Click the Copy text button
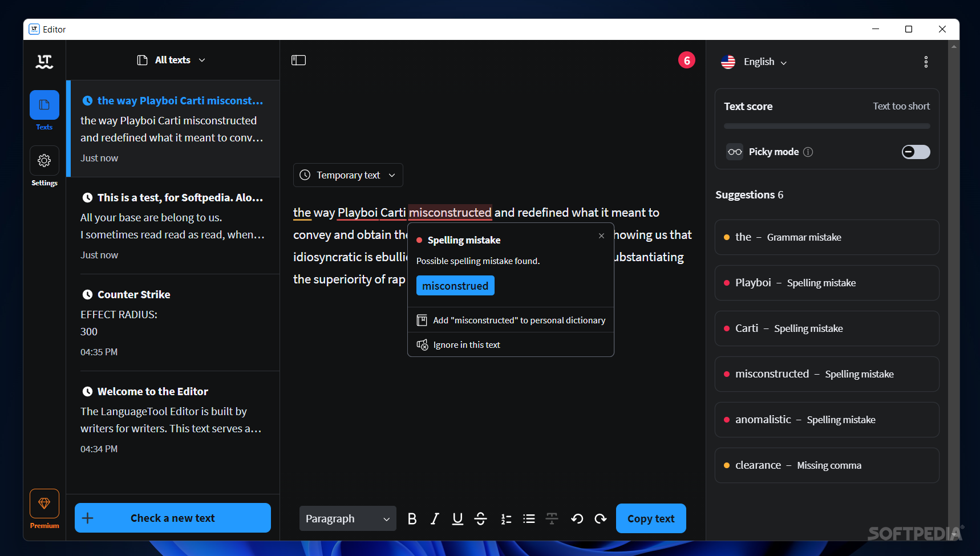 [651, 518]
